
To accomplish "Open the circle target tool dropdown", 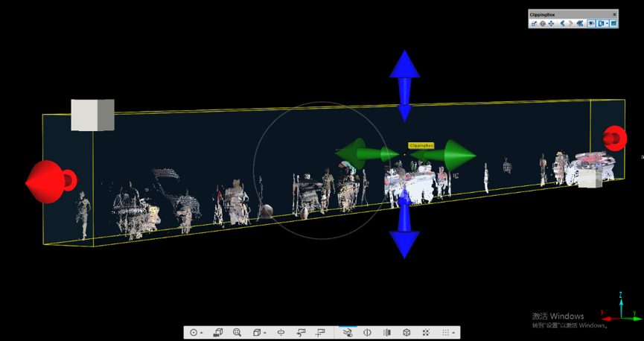I will 201,333.
